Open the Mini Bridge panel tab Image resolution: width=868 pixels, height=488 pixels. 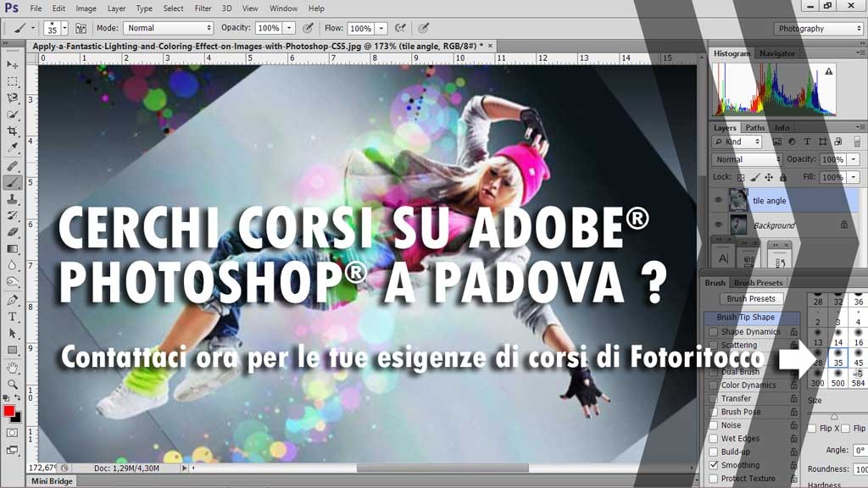click(x=52, y=481)
